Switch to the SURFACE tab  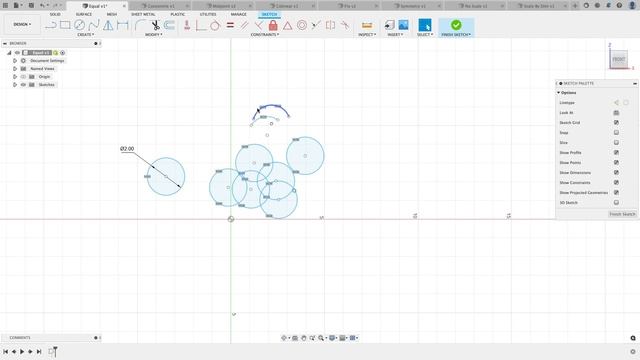click(84, 14)
